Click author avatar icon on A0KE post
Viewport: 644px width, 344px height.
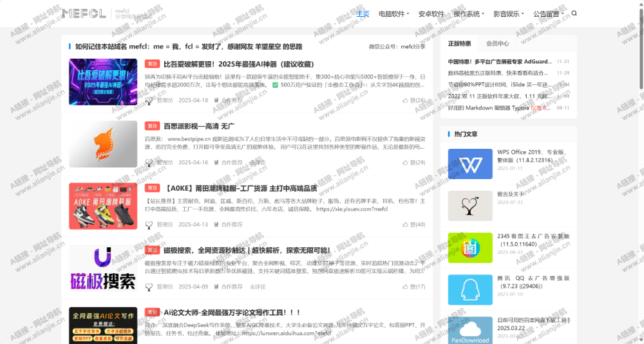[x=149, y=225]
